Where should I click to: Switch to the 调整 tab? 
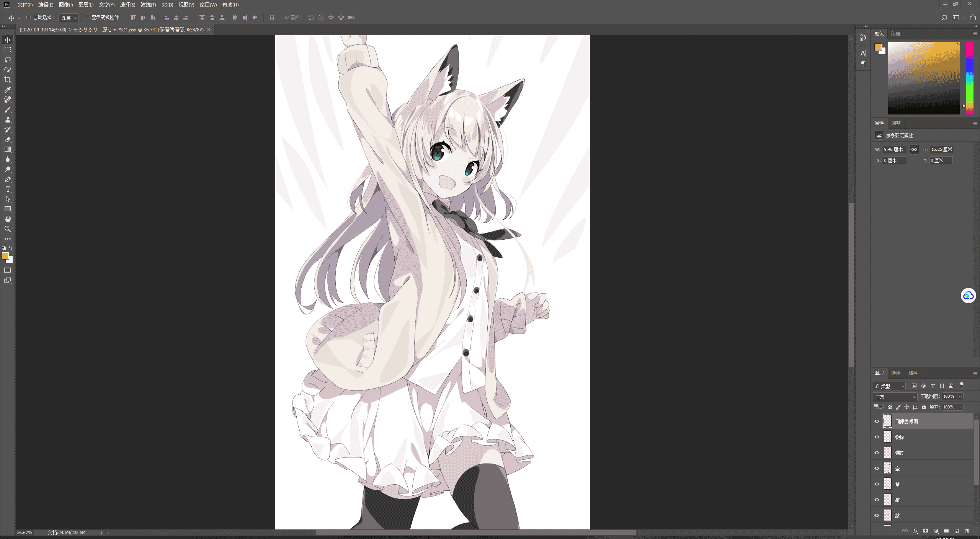pos(896,123)
